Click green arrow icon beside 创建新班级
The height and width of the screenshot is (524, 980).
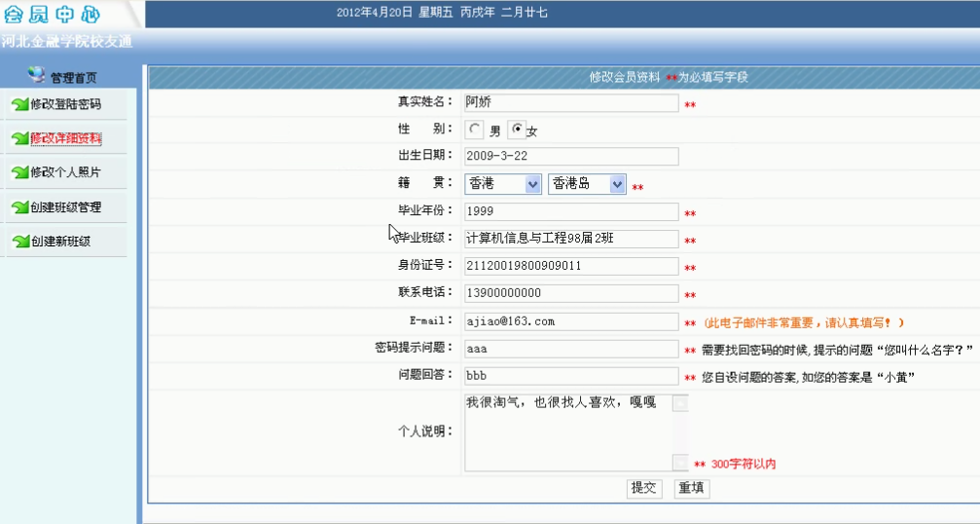(20, 242)
